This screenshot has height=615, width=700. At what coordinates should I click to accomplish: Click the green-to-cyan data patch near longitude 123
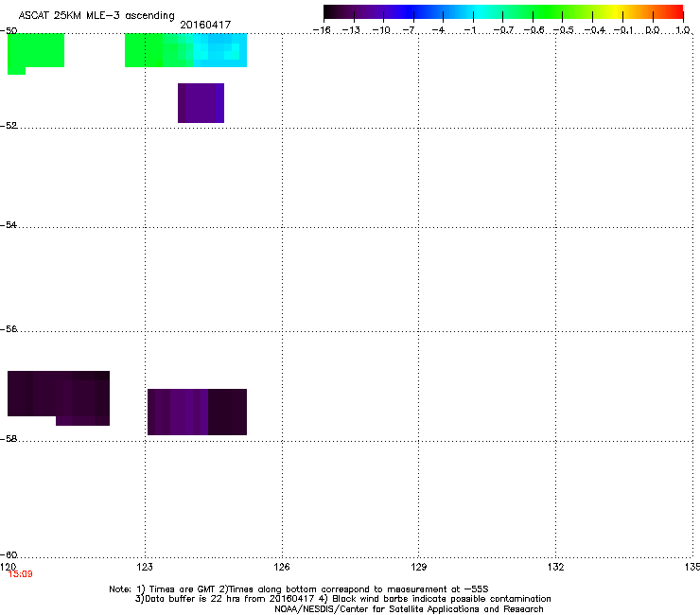tap(185, 50)
